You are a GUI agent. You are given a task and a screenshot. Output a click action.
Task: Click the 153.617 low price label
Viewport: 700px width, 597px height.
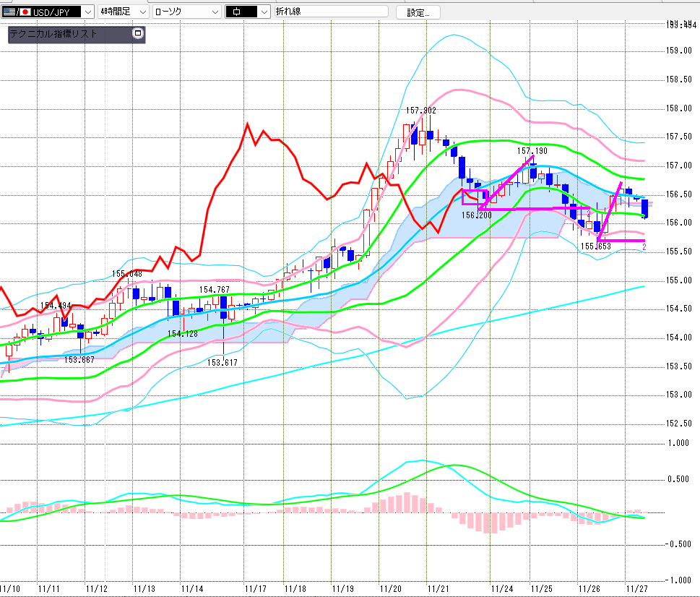click(x=222, y=362)
